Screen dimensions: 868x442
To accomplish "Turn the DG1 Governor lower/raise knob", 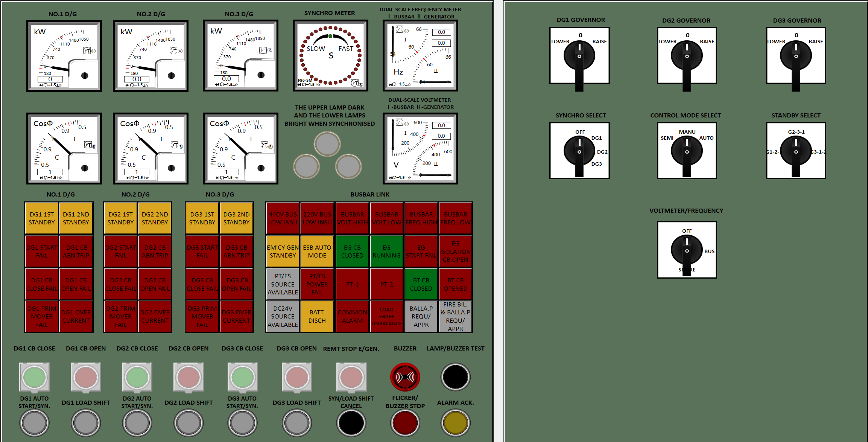I will pyautogui.click(x=579, y=56).
